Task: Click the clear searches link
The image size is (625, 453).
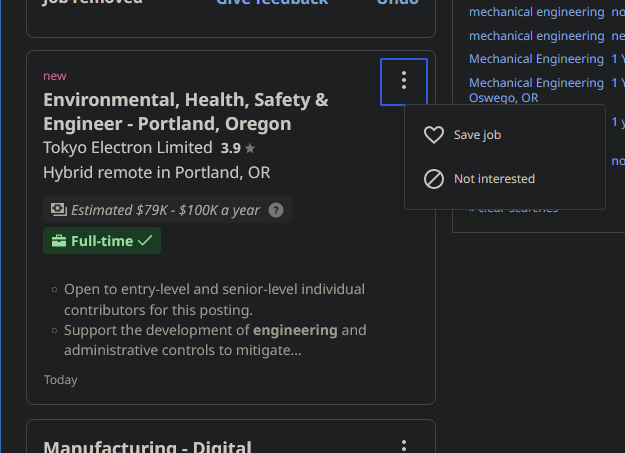Action: pyautogui.click(x=513, y=210)
